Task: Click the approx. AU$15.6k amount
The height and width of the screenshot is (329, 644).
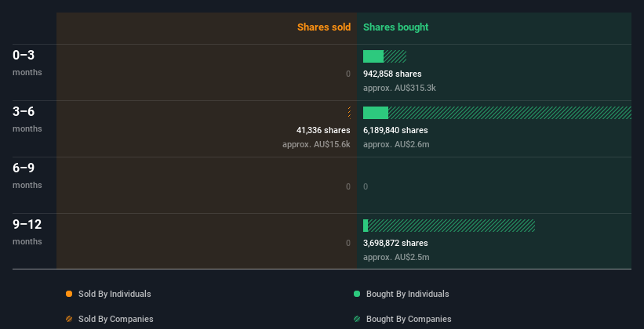Action: pyautogui.click(x=316, y=144)
